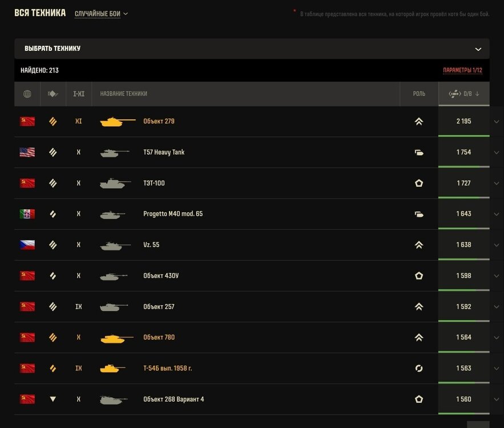
Task: Click chevron role icon for Vz. 55
Action: (x=419, y=245)
